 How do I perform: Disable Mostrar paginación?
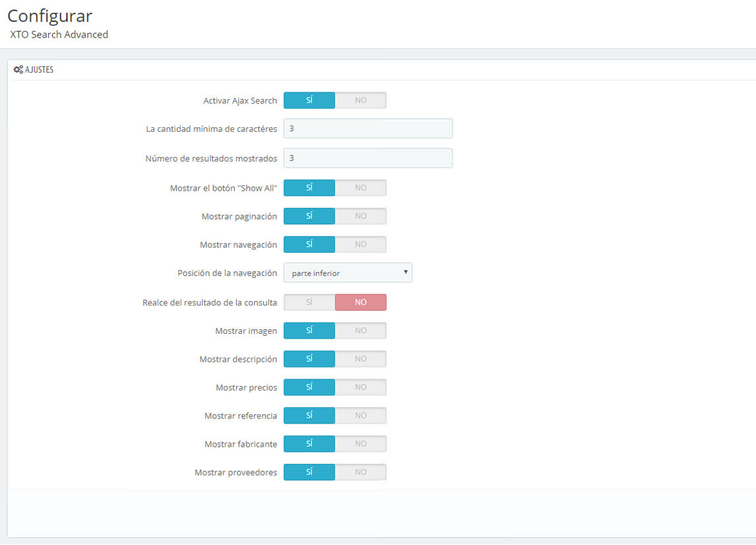361,216
